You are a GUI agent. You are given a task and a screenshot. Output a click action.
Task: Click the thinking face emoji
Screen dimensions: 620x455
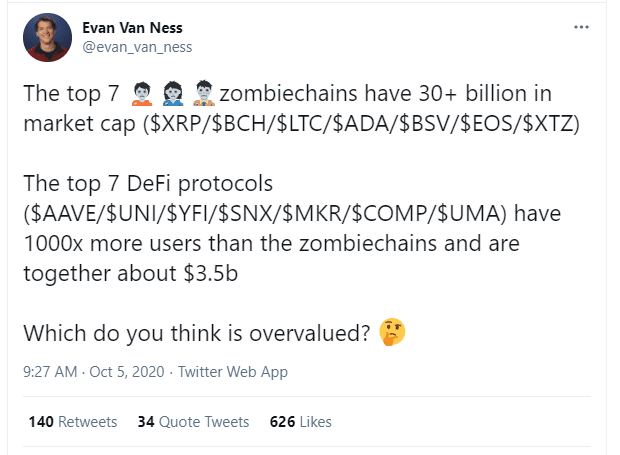392,332
